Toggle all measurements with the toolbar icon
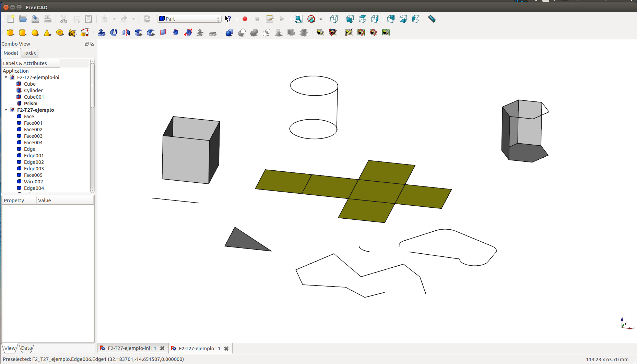 click(361, 33)
